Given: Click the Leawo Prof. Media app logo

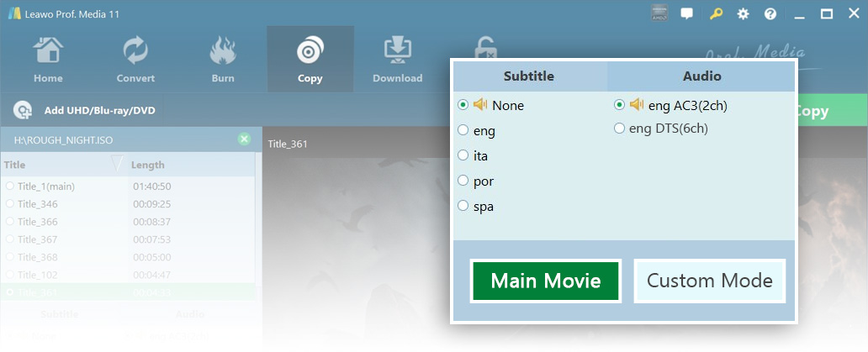Looking at the screenshot, I should 14,13.
